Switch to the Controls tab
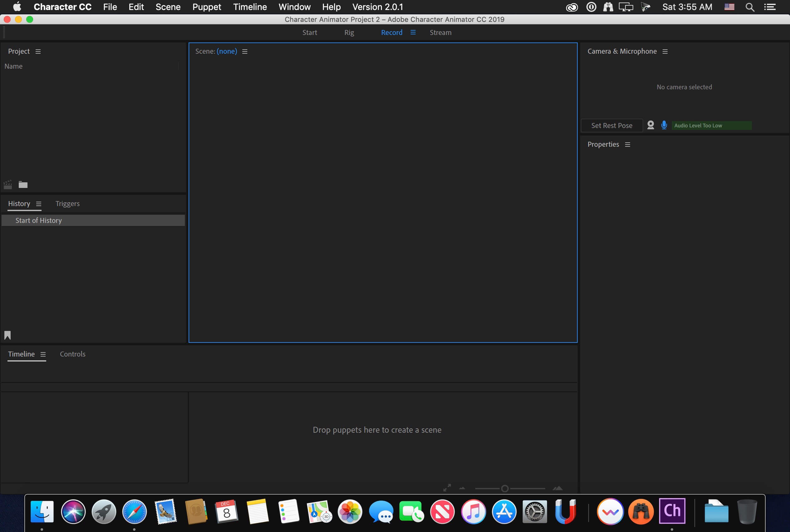Image resolution: width=790 pixels, height=532 pixels. [x=73, y=354]
